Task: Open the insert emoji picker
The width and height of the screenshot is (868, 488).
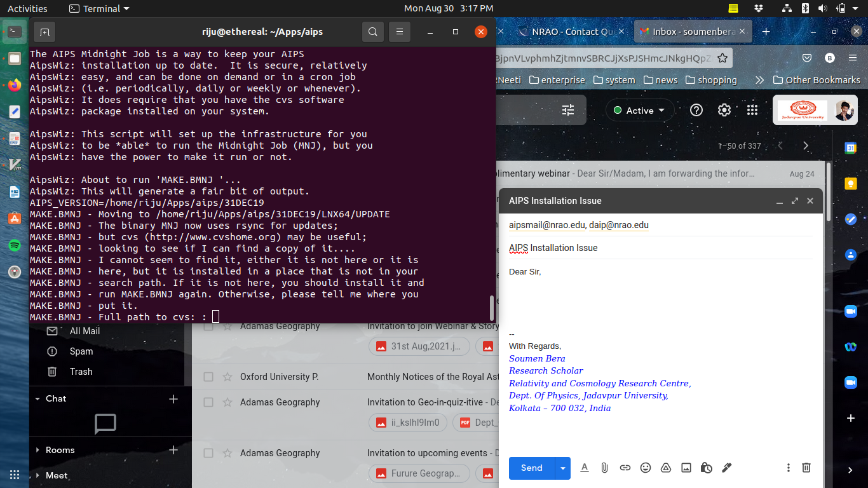Action: point(646,468)
